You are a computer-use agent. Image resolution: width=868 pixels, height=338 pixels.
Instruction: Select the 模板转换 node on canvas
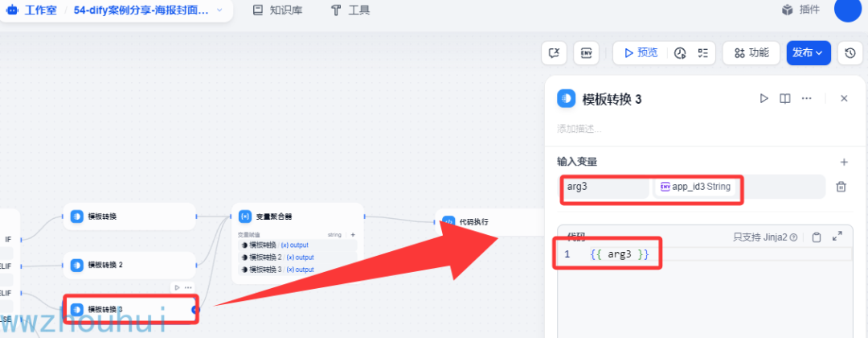pyautogui.click(x=129, y=216)
